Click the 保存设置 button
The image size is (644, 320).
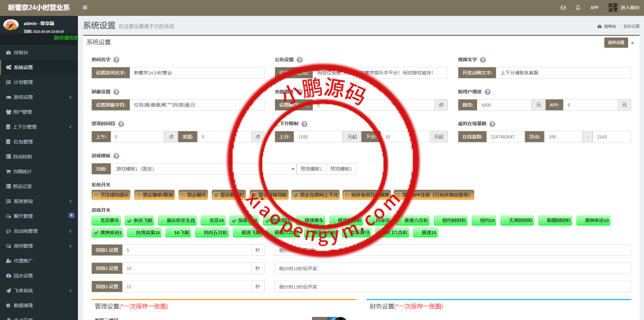(616, 43)
